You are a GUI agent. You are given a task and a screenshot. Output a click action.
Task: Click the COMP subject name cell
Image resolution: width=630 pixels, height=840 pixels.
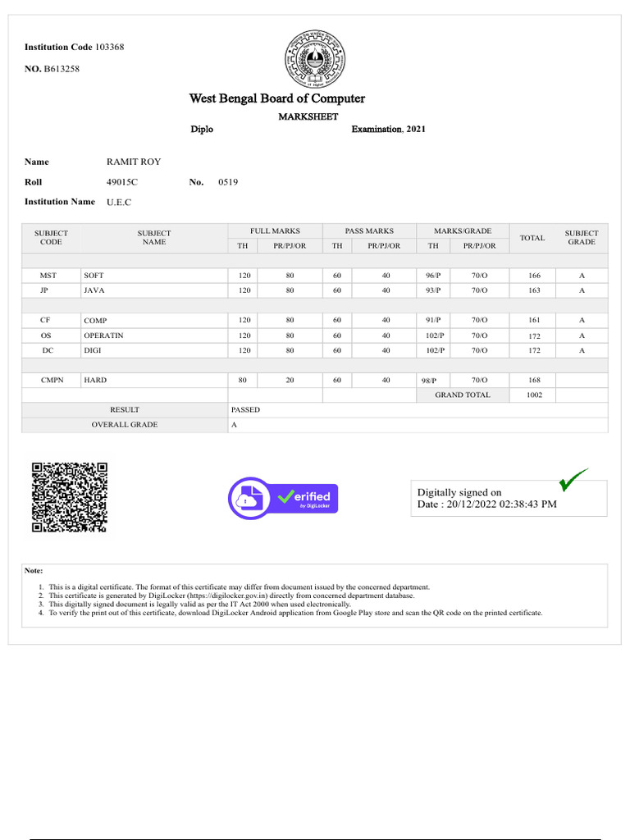click(154, 321)
